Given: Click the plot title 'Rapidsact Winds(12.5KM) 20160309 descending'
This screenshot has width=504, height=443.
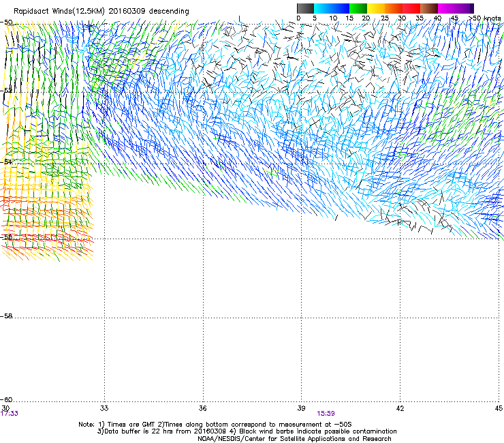Looking at the screenshot, I should coord(101,11).
